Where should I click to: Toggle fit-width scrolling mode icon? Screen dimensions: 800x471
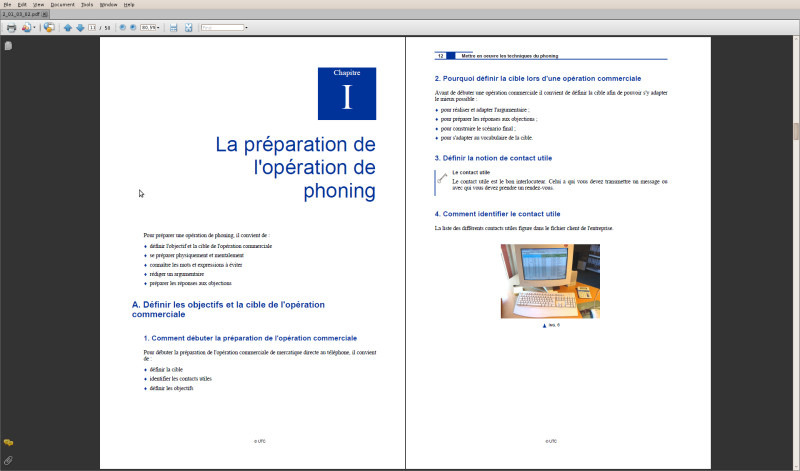point(174,28)
